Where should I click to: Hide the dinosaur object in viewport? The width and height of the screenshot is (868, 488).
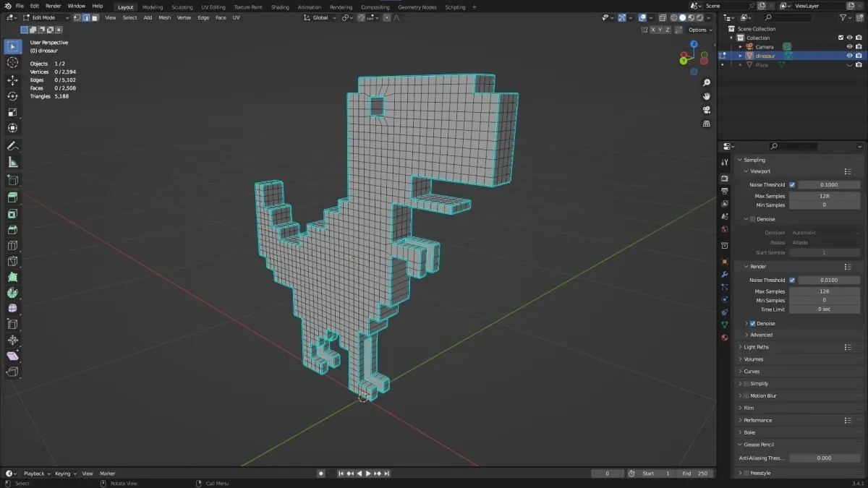pyautogui.click(x=850, y=56)
